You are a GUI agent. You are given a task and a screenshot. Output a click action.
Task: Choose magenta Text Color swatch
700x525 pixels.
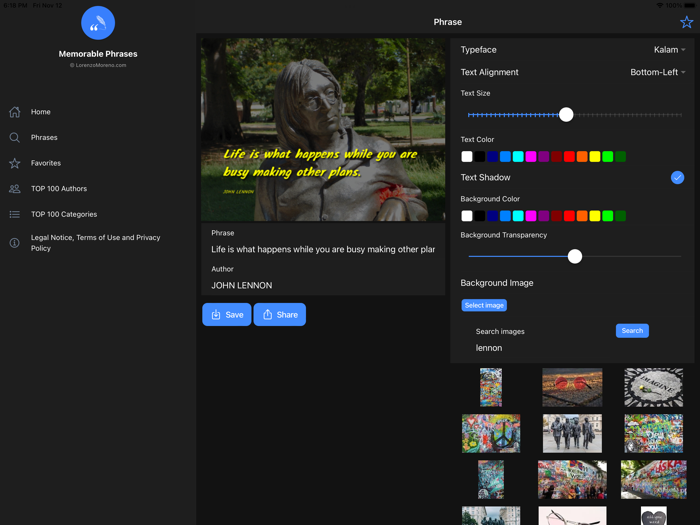[531, 157]
